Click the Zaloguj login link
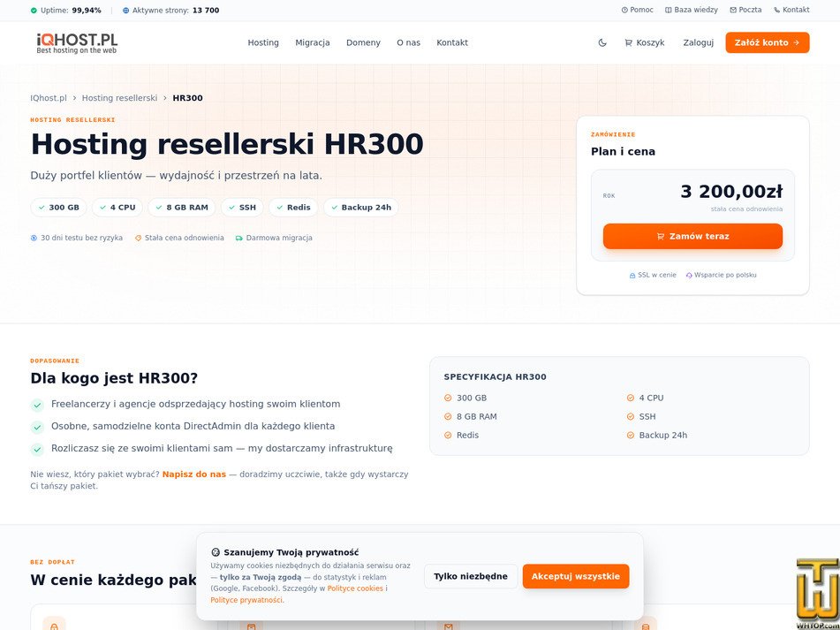The image size is (840, 630). point(698,43)
